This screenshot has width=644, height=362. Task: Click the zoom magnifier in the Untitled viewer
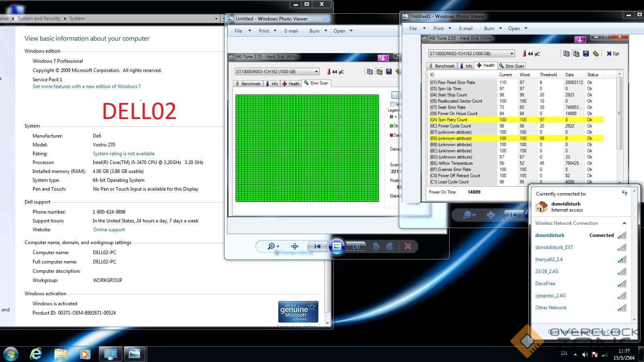[x=271, y=246]
